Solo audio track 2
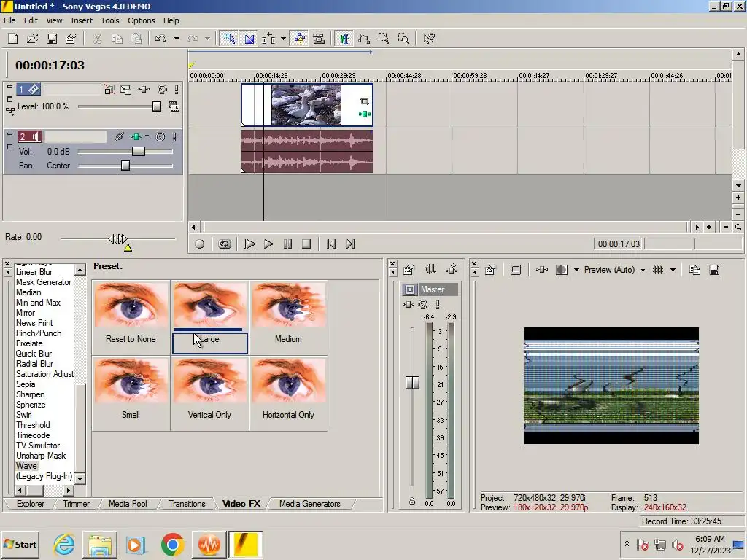Screen dimensions: 747x560 pos(175,137)
